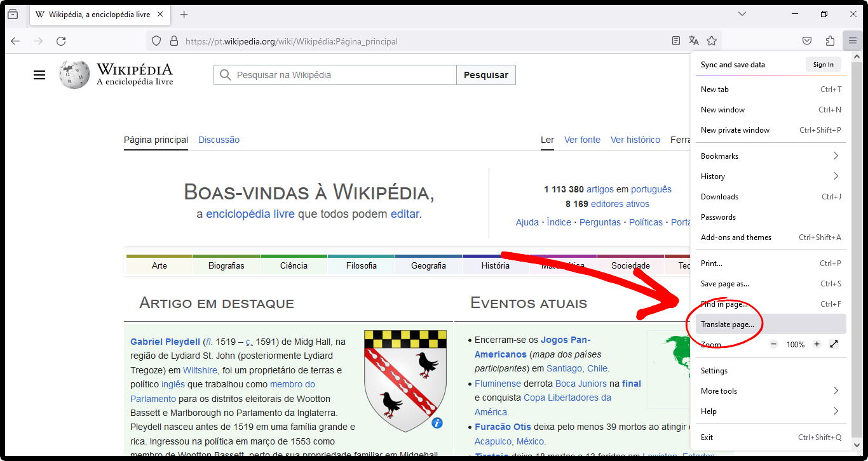Click the Ajuda link
Viewport: 868px width, 461px height.
click(x=527, y=222)
